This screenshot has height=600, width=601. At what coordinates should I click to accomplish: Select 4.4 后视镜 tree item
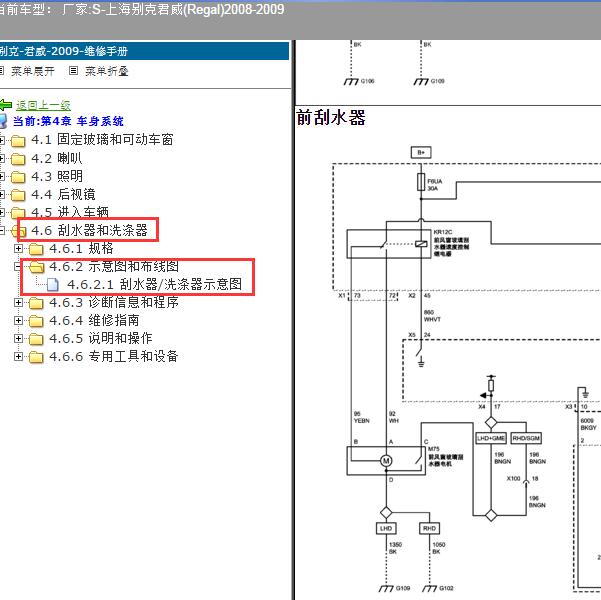63,194
